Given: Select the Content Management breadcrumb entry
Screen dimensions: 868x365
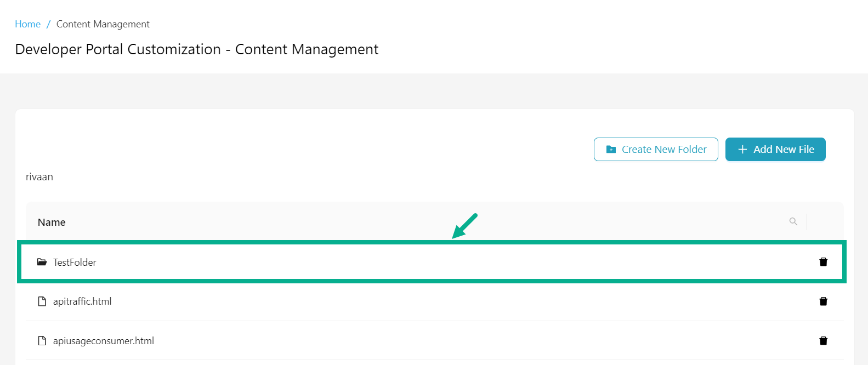Looking at the screenshot, I should [x=103, y=24].
